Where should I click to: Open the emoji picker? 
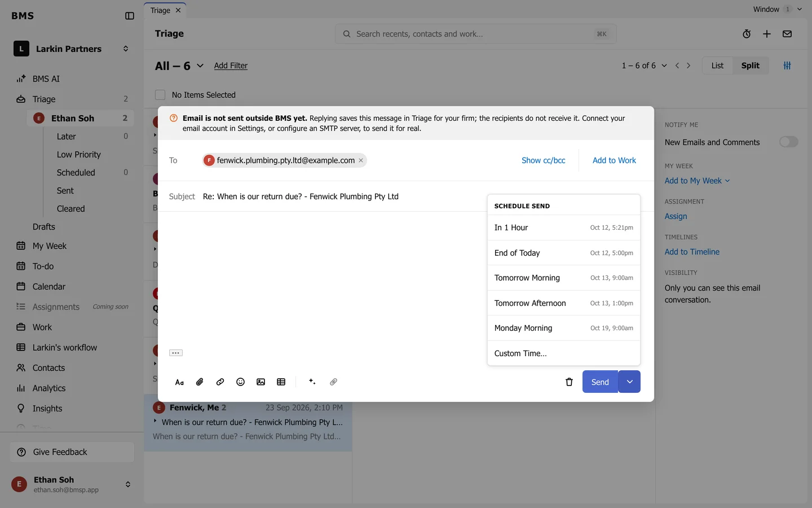coord(240,382)
